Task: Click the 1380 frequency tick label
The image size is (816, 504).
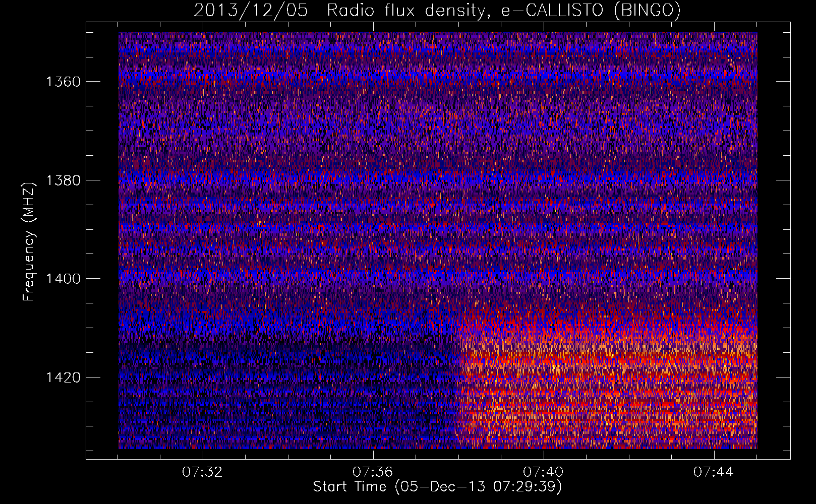Action: 64,180
